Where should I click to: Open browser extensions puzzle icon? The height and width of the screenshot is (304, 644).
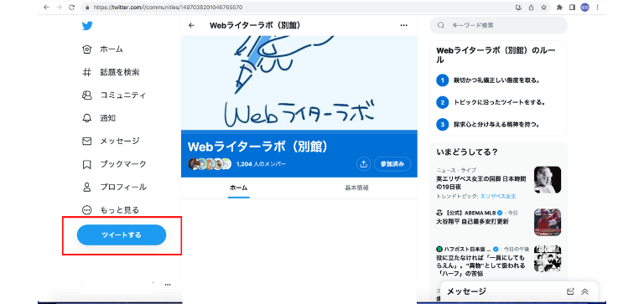coord(559,7)
